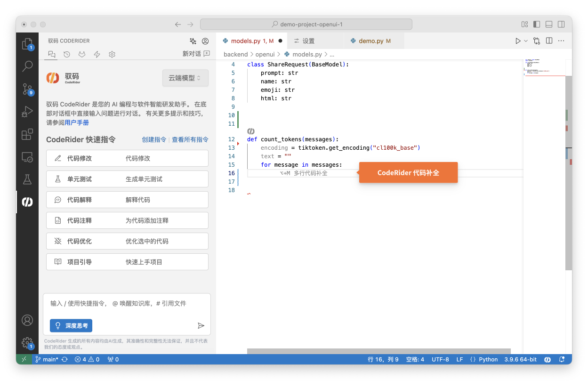This screenshot has height=388, width=588.
Task: Click the main* branch in status bar
Action: [x=47, y=359]
